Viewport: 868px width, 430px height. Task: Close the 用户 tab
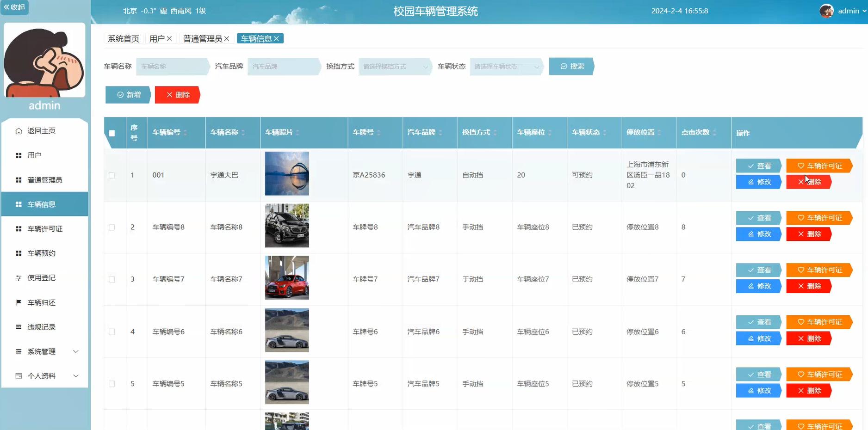point(169,38)
